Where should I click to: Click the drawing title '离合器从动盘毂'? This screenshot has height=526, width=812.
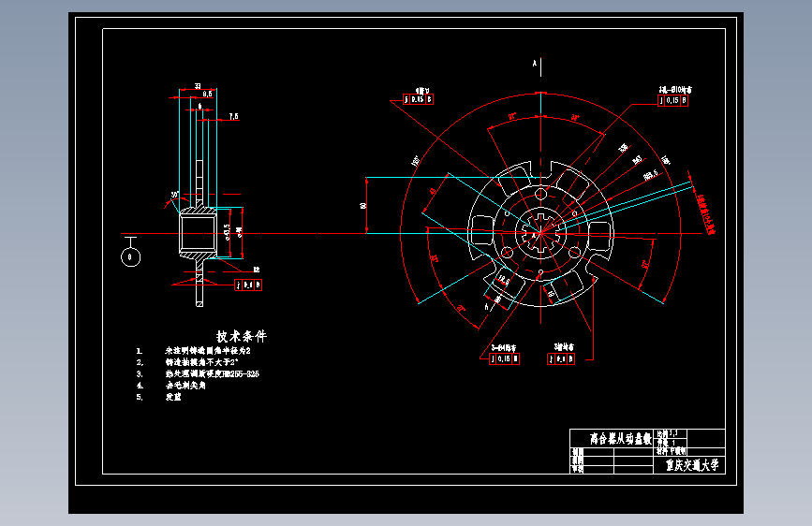tap(621, 439)
